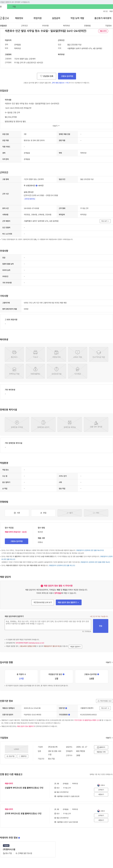Click the 메일로 질문하기 button
Viewport: 113px width, 868px height.
click(x=75, y=647)
